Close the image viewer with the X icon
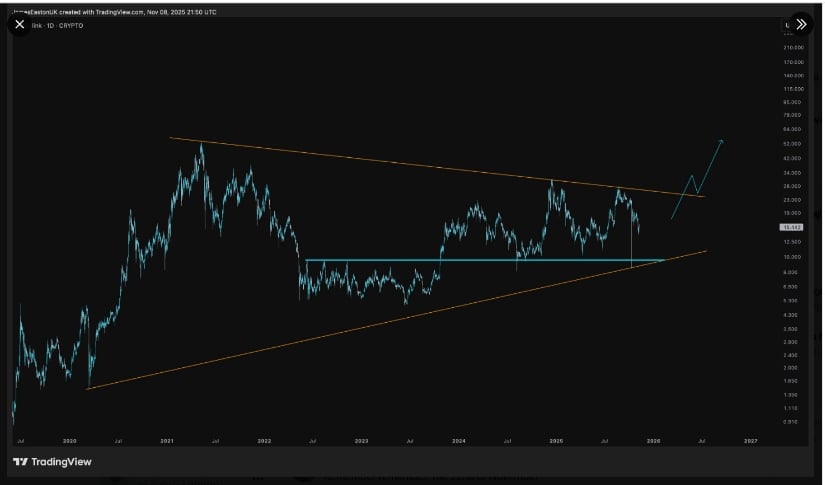 tap(20, 24)
